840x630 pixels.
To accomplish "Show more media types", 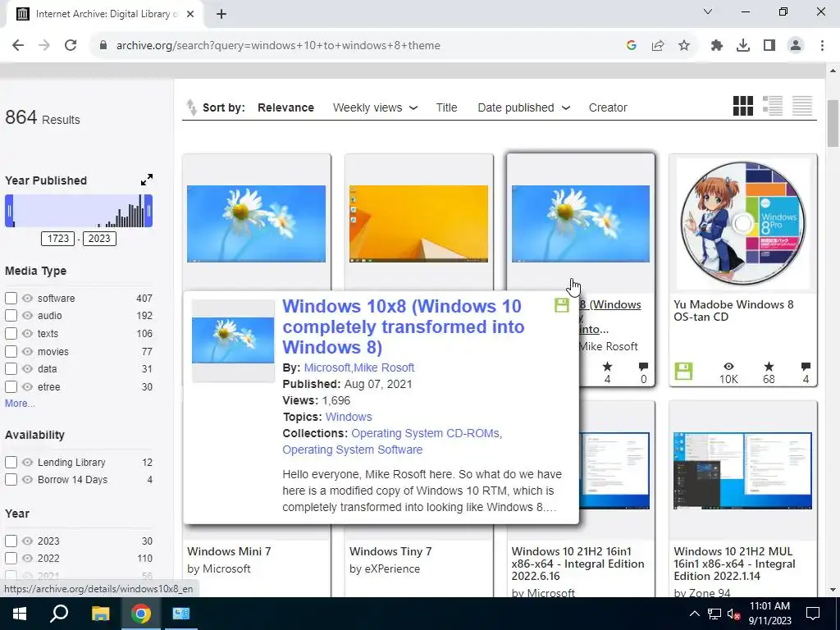I will point(20,404).
